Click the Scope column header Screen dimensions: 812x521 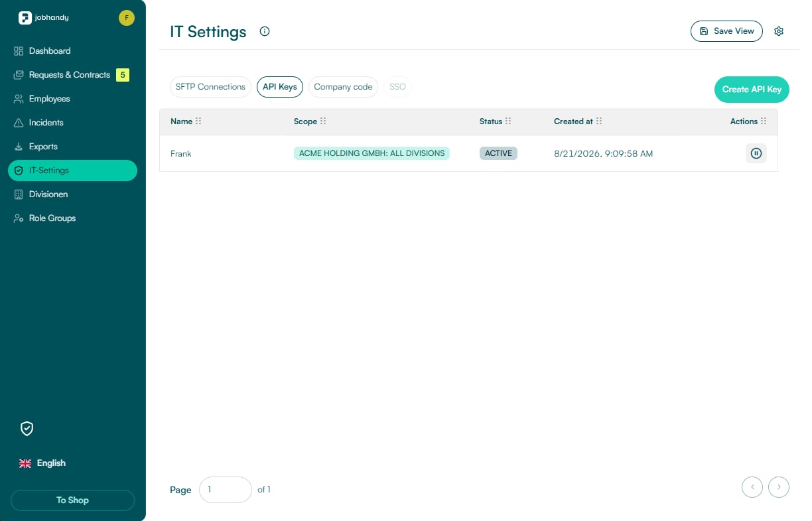pos(305,121)
